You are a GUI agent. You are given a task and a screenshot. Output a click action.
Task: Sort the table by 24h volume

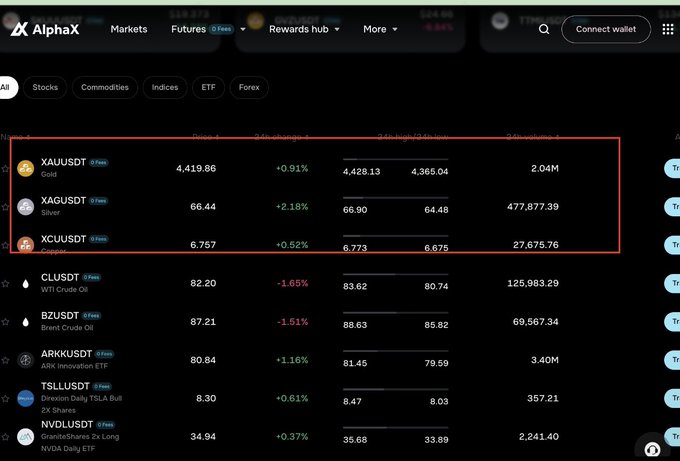533,137
